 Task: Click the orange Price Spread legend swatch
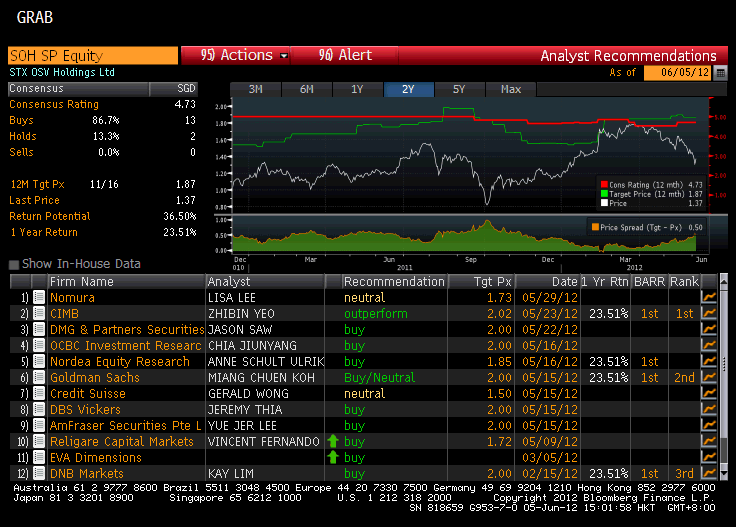tap(595, 227)
